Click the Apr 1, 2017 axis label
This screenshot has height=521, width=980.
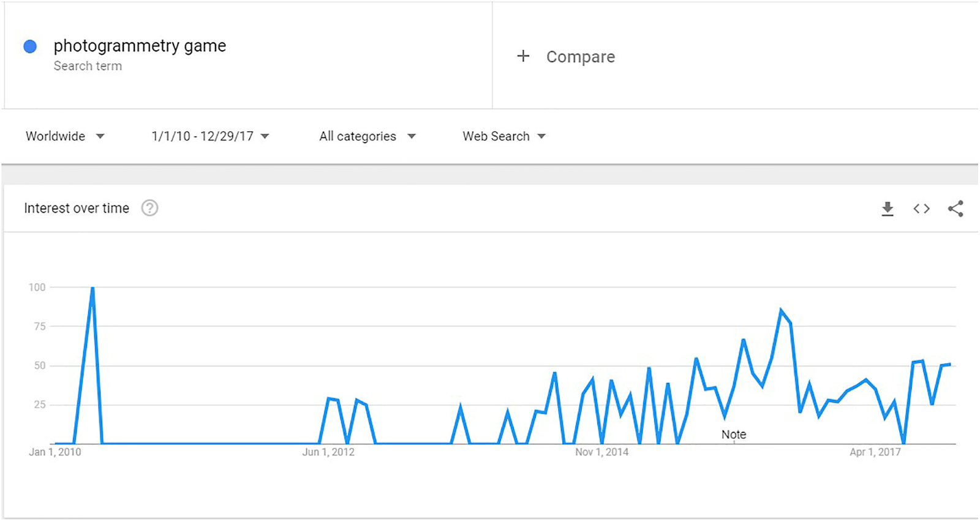point(875,452)
